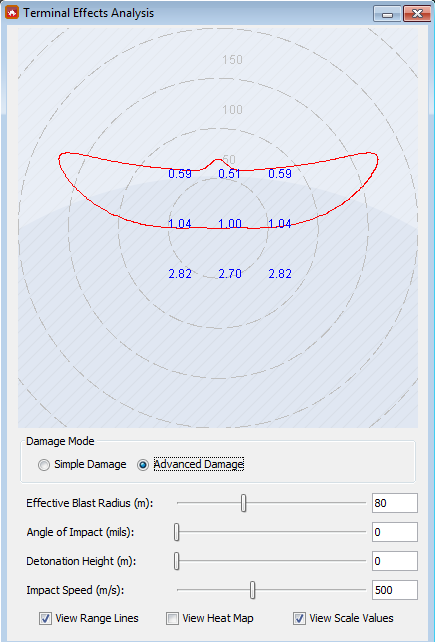
Task: Click the 2.70 scale value
Action: [x=230, y=274]
